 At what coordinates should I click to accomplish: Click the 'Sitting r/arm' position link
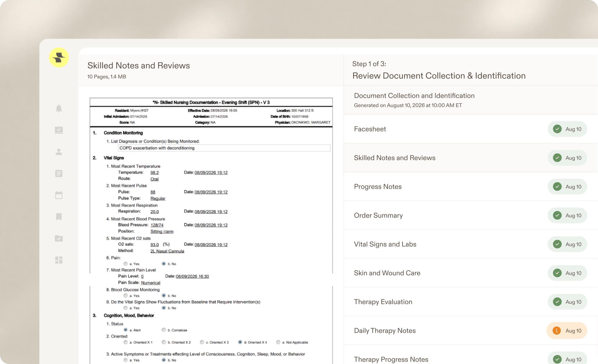[x=162, y=232]
